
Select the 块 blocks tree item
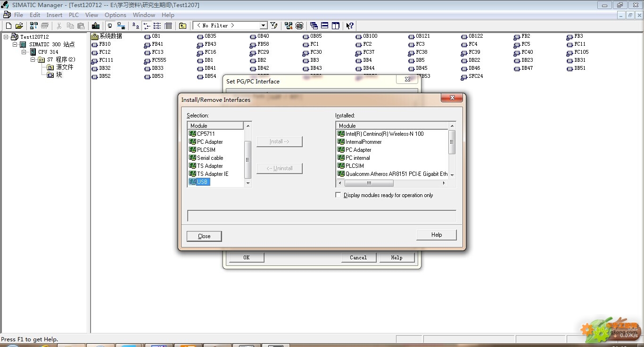pos(55,74)
